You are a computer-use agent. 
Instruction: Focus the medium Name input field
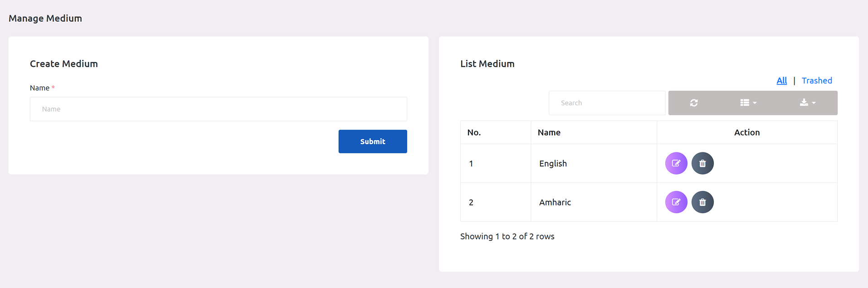[218, 109]
